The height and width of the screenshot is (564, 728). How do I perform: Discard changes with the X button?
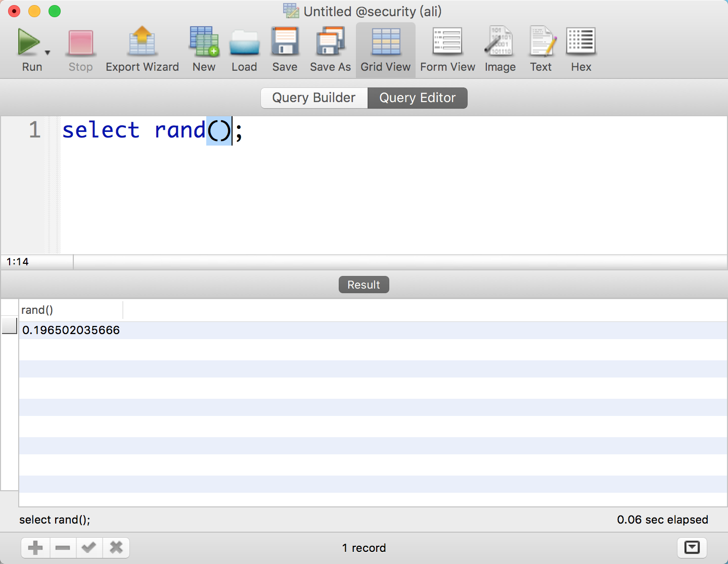pos(116,547)
